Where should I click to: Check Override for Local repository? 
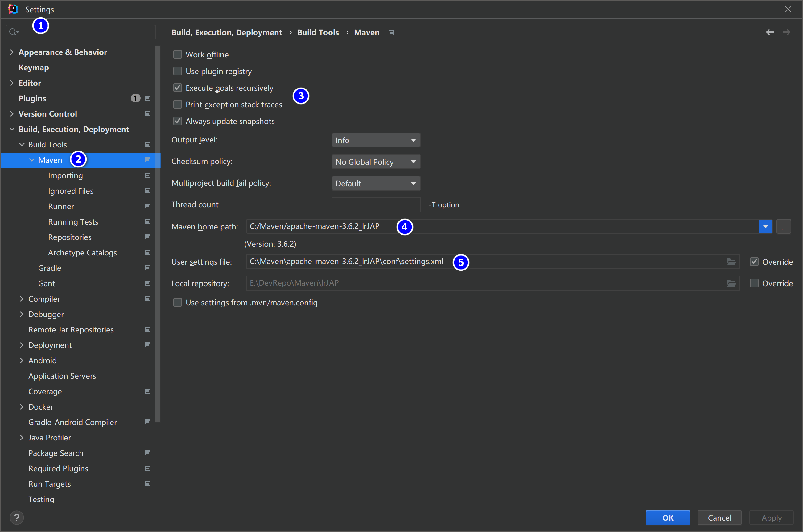tap(754, 283)
